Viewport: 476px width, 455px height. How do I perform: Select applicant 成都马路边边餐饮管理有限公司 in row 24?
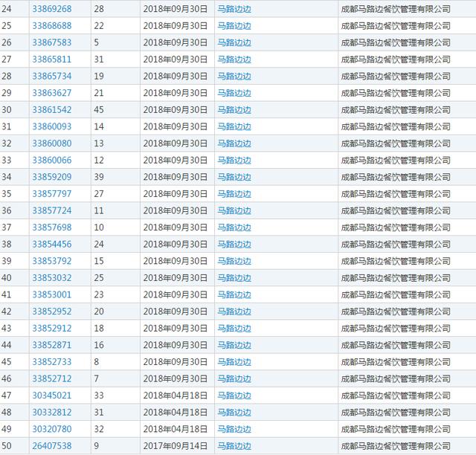click(396, 9)
